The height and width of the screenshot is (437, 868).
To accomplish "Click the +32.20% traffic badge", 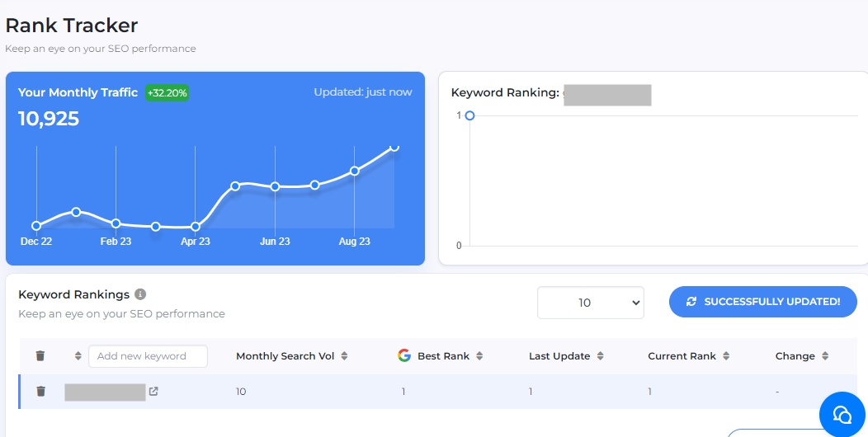I will [167, 92].
